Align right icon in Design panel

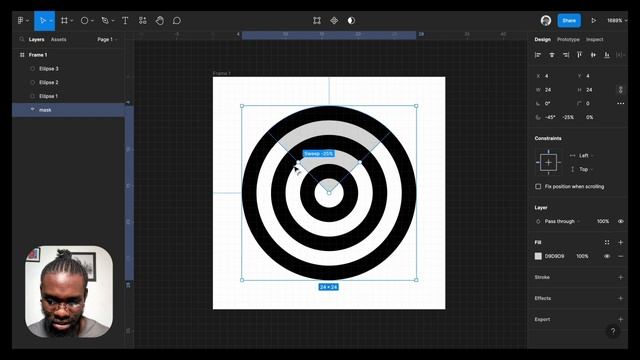click(566, 55)
